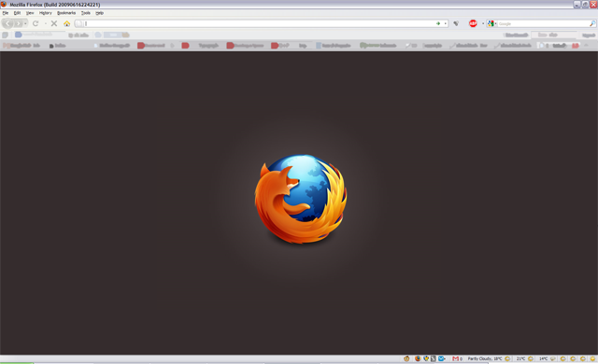Click the shield icon in the status bar

click(x=426, y=358)
